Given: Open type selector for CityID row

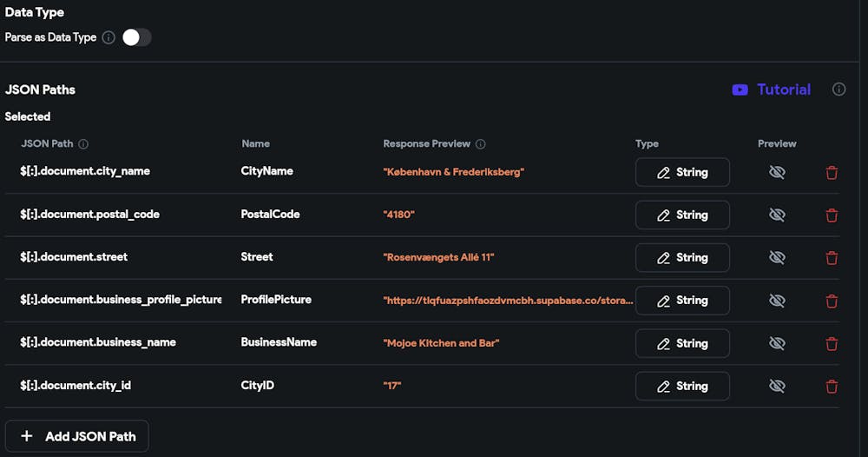Looking at the screenshot, I should (x=682, y=386).
